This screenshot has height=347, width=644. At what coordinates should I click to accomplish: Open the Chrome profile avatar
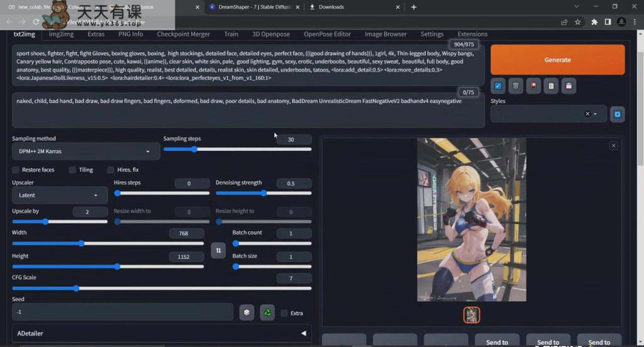tap(621, 22)
